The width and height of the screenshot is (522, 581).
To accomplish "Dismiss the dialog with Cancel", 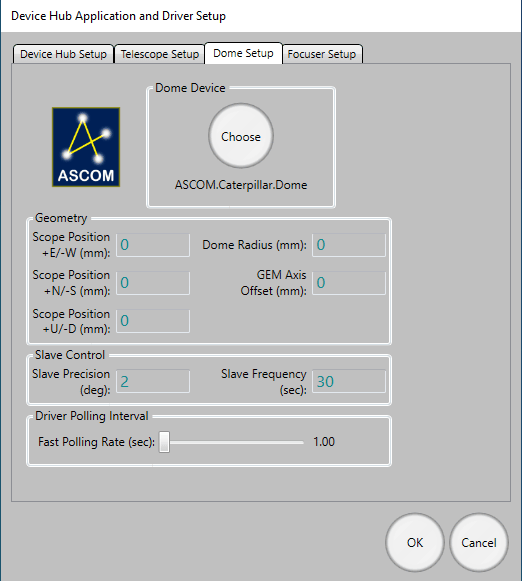I will 479,542.
